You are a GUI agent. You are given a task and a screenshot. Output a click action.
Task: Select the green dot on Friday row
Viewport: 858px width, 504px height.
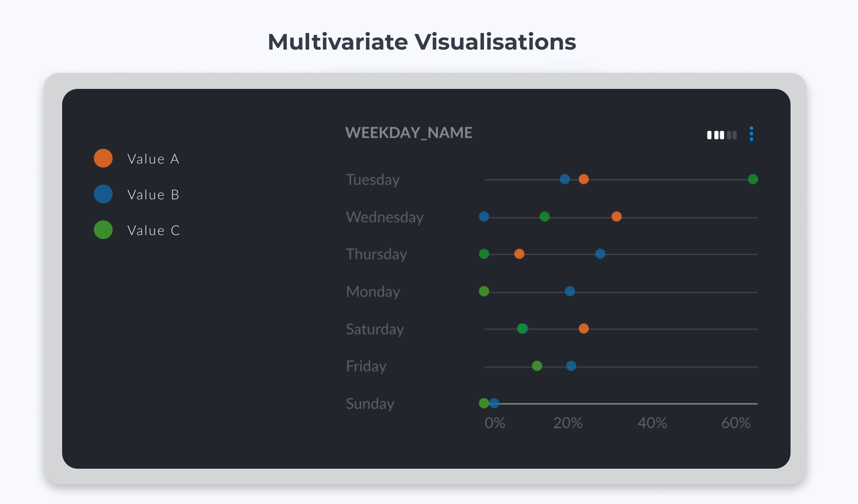tap(537, 366)
